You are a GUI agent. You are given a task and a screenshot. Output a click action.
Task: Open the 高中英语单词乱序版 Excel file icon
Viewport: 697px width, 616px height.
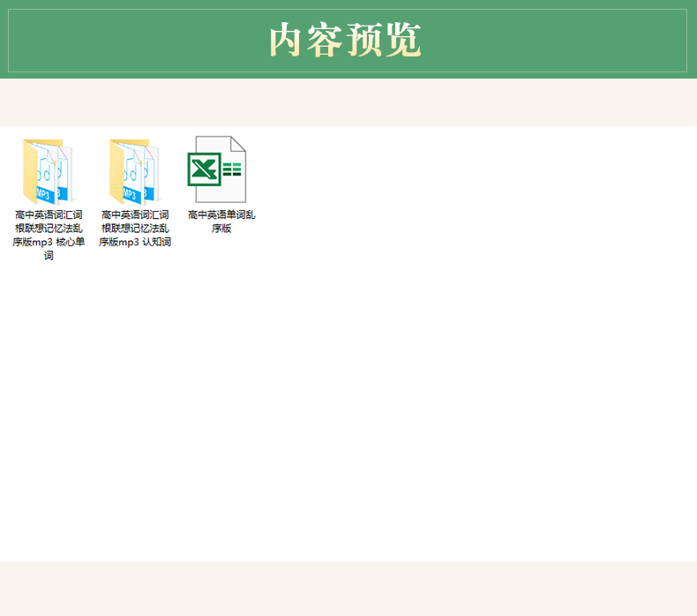click(x=217, y=169)
